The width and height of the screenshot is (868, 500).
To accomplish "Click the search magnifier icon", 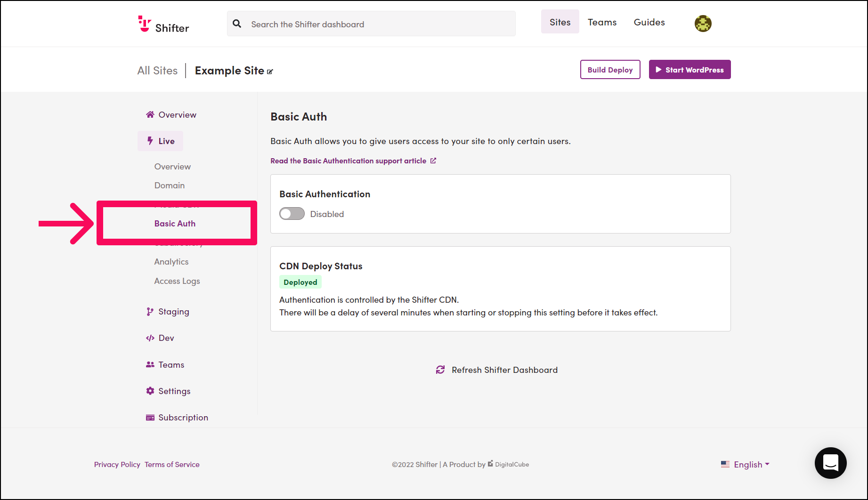I will 237,24.
